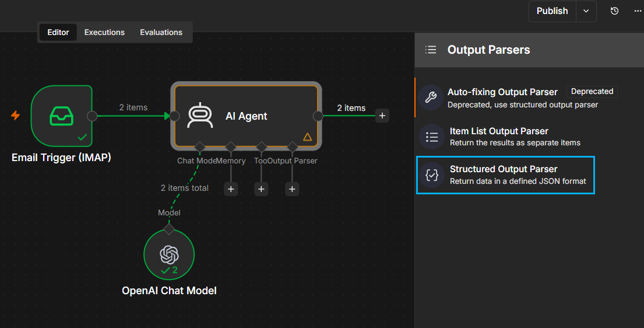The height and width of the screenshot is (328, 644).
Task: Choose Structured Output Parser entry
Action: pyautogui.click(x=506, y=175)
